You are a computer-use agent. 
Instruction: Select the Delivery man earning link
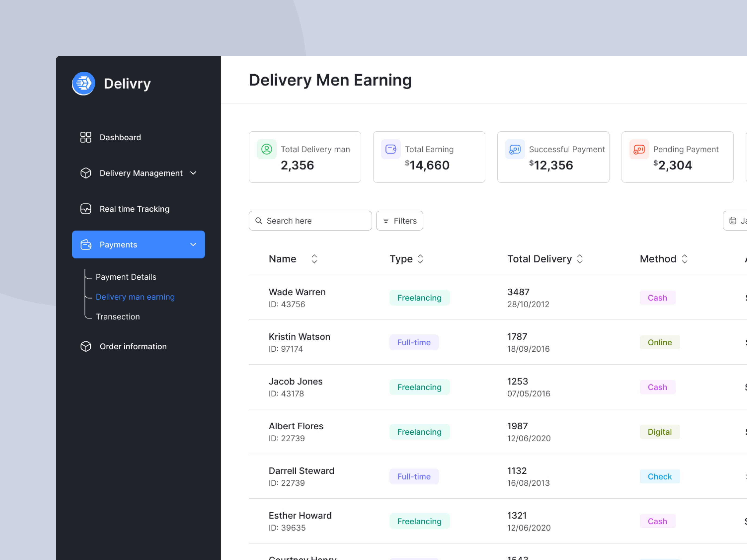tap(135, 297)
